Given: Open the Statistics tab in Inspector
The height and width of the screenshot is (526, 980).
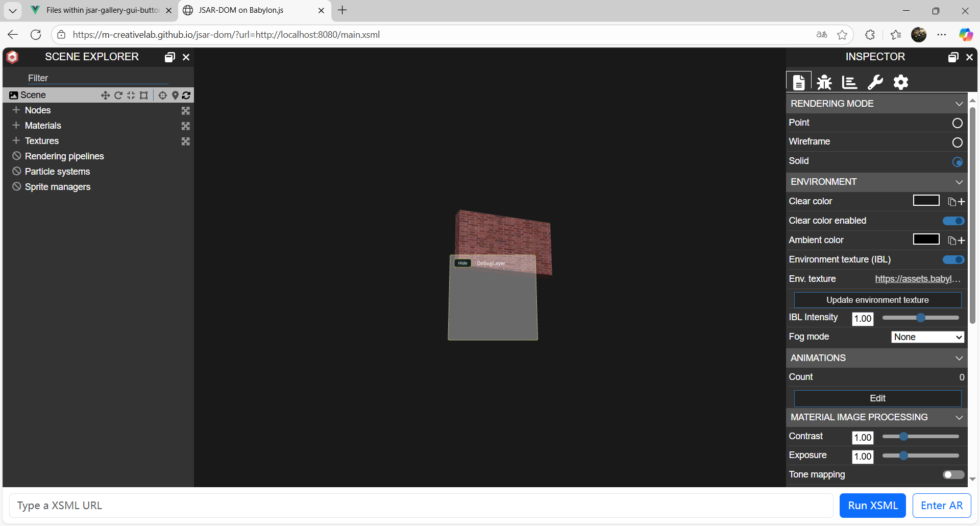Looking at the screenshot, I should click(850, 82).
